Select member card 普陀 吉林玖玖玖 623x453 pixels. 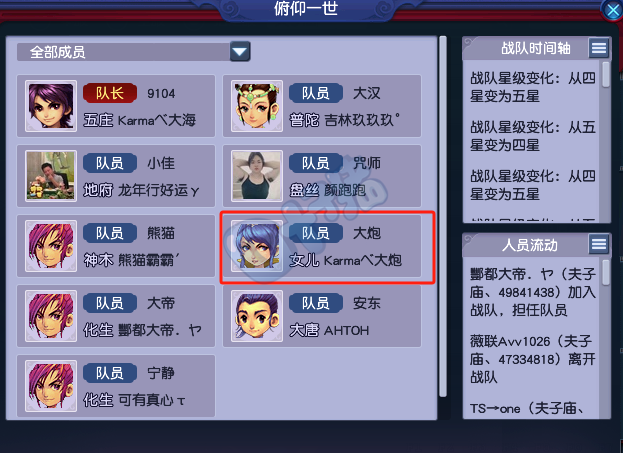322,106
